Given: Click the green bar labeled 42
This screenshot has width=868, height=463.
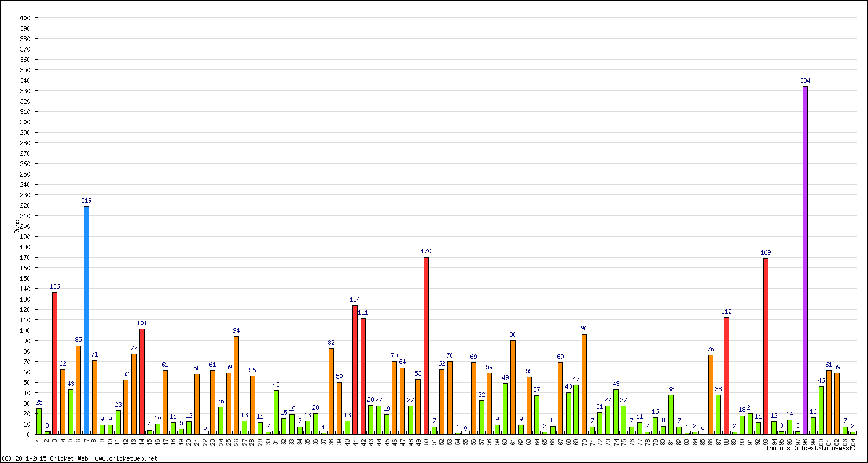Looking at the screenshot, I should point(276,412).
